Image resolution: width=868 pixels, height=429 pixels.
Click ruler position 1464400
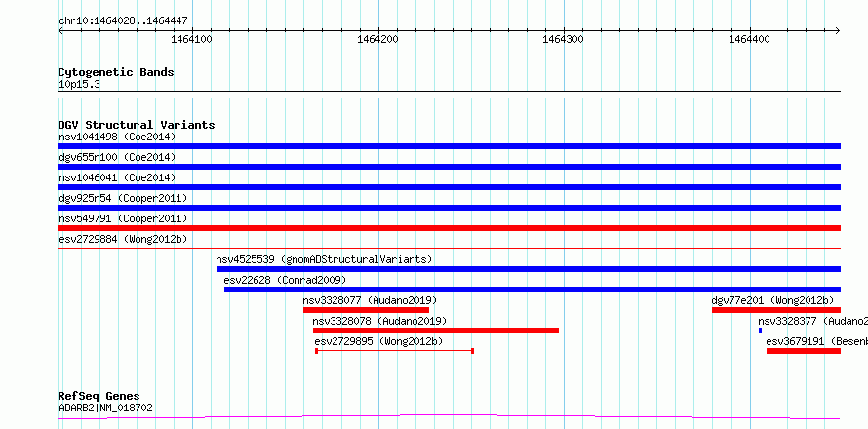pos(750,39)
